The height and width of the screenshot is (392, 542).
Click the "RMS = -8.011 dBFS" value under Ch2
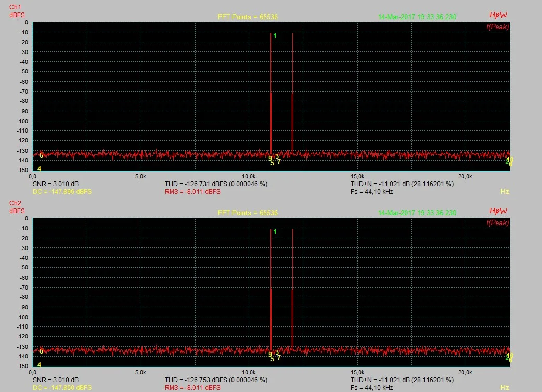192,388
